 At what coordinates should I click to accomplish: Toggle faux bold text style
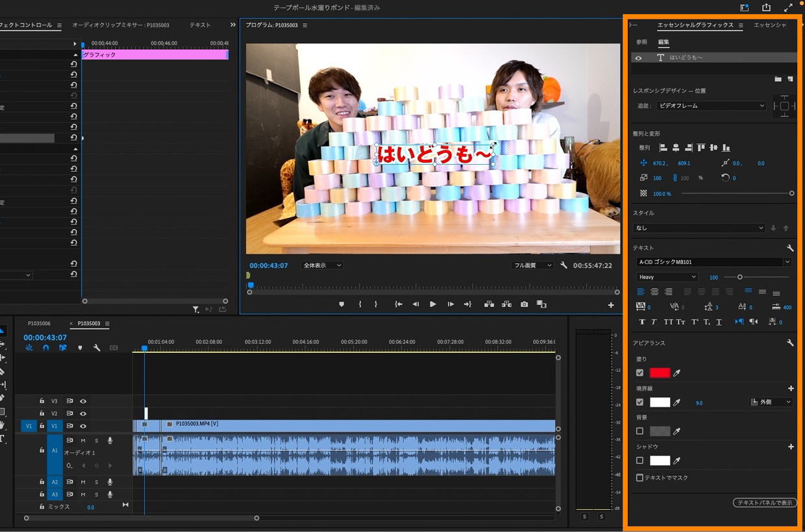(642, 322)
